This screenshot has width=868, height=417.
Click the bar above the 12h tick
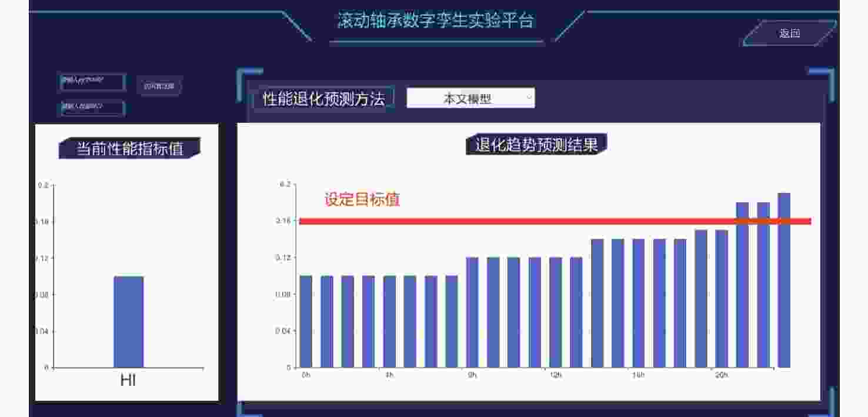pos(556,312)
